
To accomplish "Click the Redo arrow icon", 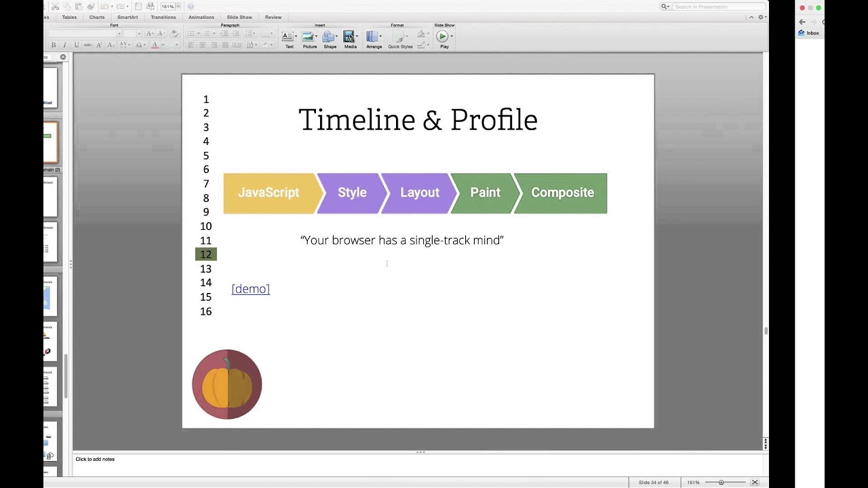I will (121, 7).
